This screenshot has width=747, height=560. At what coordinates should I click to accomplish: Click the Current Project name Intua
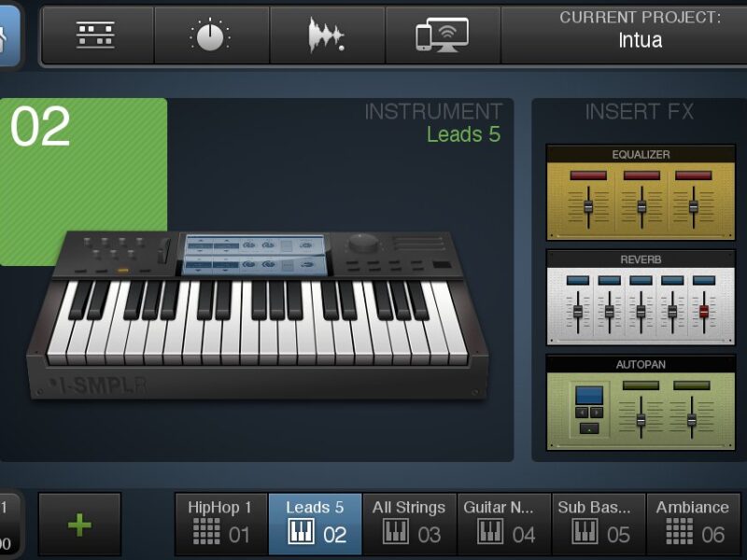[641, 40]
